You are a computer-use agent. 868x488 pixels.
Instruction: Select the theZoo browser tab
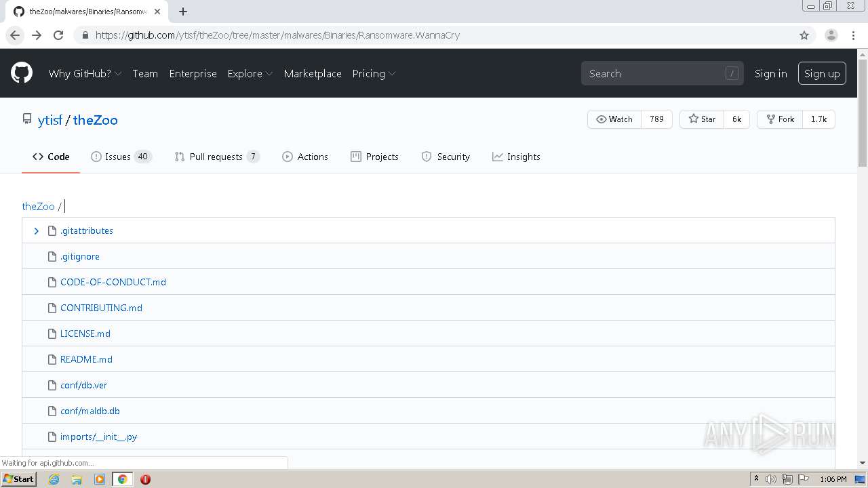click(86, 12)
